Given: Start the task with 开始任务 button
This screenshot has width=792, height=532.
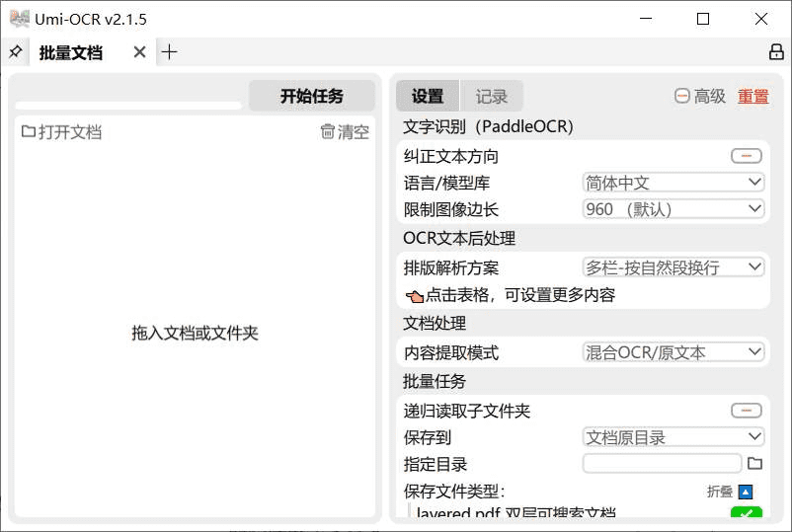Looking at the screenshot, I should (312, 96).
